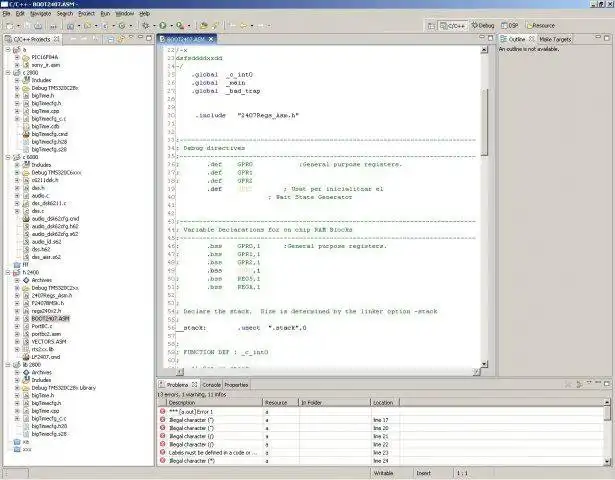Click the Back navigation arrow icon
615x480 pixels.
pyautogui.click(x=244, y=25)
